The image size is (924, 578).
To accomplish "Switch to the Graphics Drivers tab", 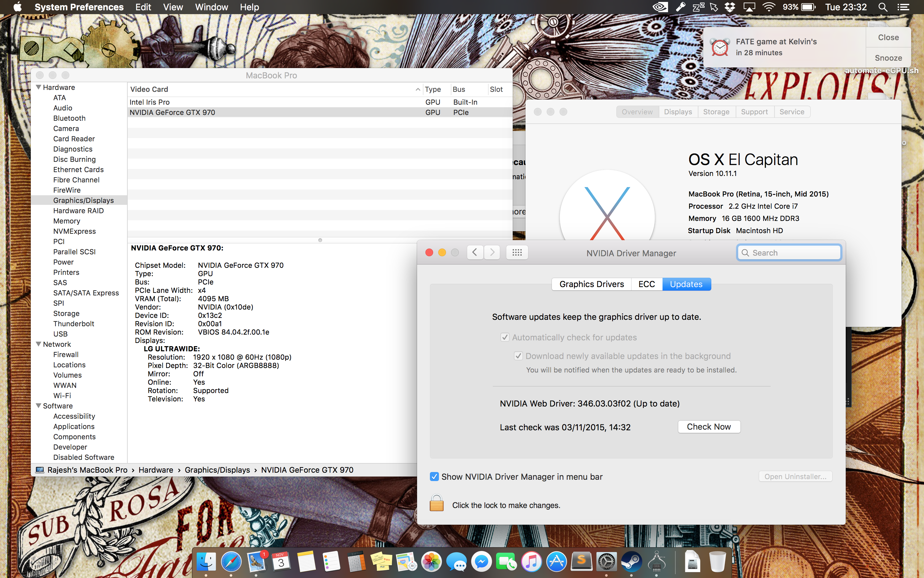I will point(591,284).
